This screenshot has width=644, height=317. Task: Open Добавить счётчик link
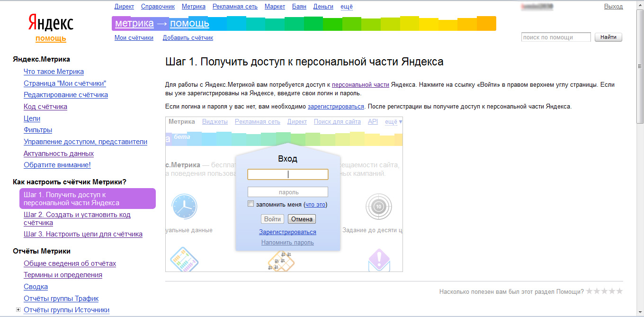[x=188, y=38]
